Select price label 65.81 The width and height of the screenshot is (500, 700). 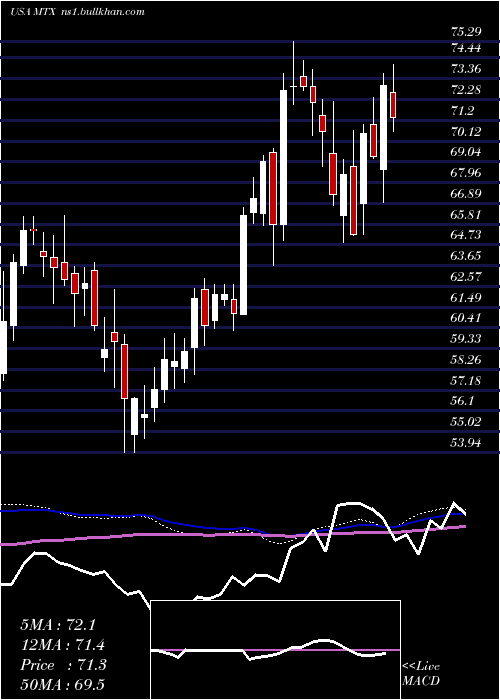pyautogui.click(x=466, y=214)
